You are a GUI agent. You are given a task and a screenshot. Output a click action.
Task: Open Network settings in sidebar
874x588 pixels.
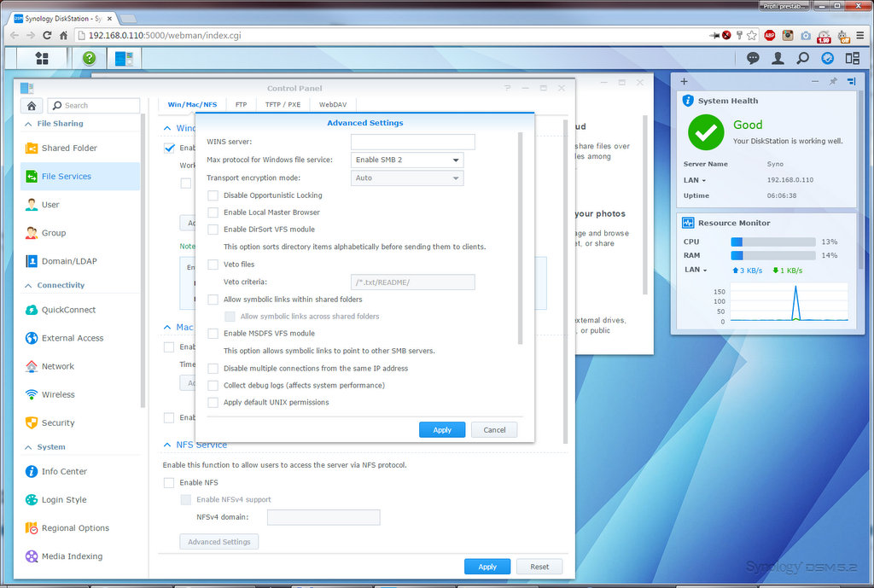click(x=80, y=366)
